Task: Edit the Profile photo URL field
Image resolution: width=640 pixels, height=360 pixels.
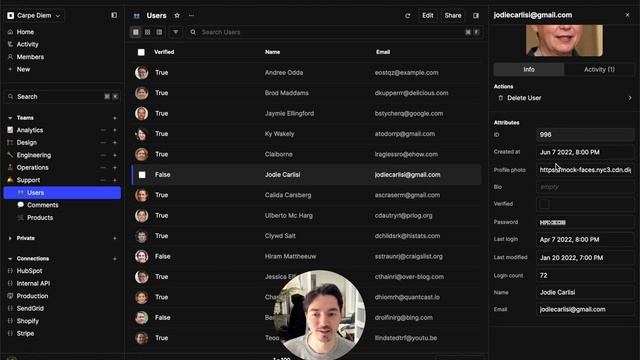Action: click(585, 170)
